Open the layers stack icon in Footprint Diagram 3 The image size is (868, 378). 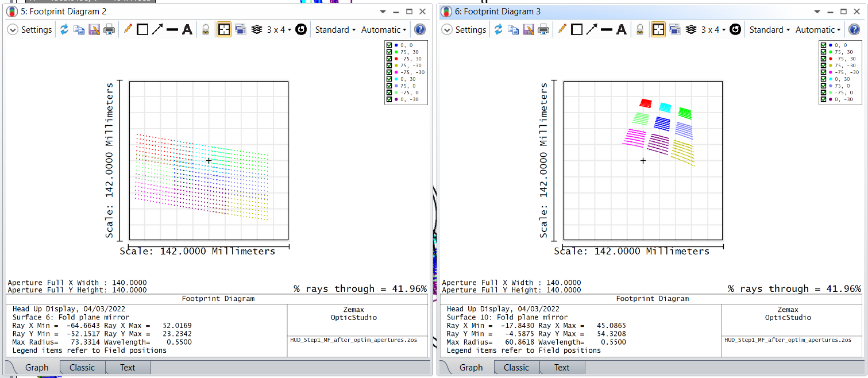click(691, 30)
